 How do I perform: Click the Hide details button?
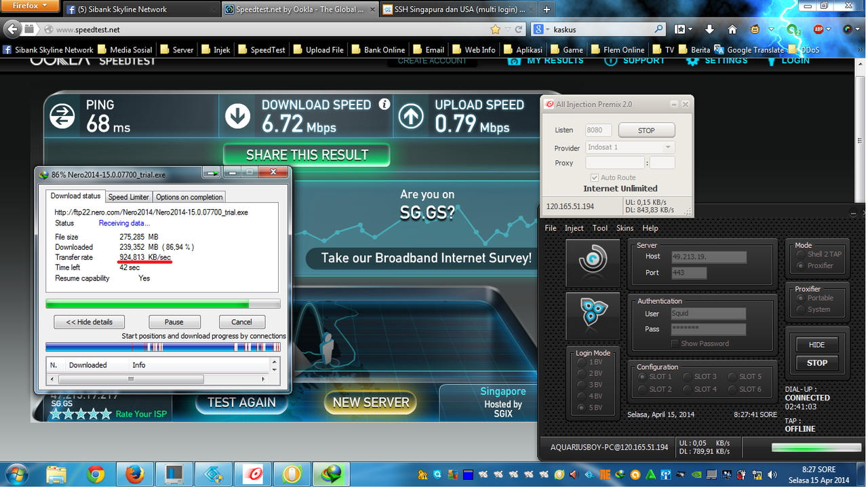pyautogui.click(x=89, y=322)
